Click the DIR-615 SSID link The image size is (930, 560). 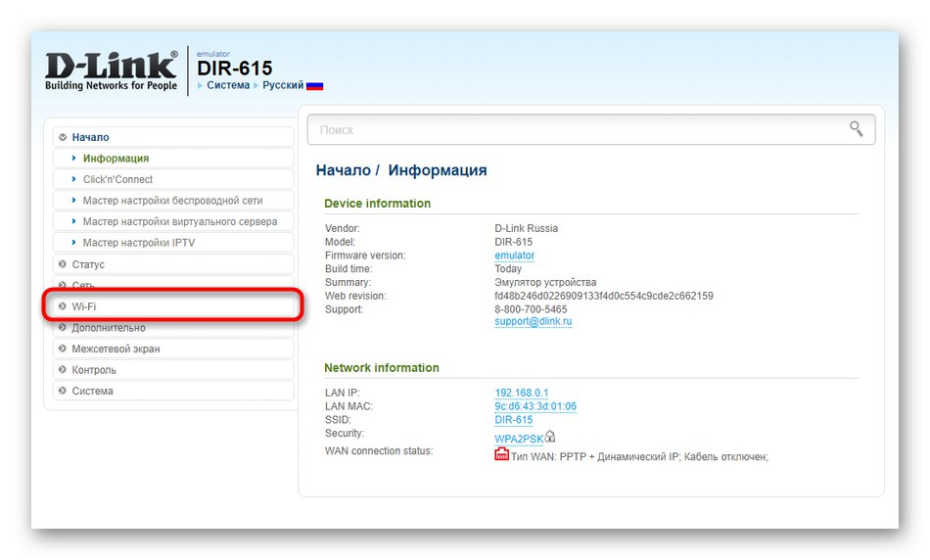514,419
